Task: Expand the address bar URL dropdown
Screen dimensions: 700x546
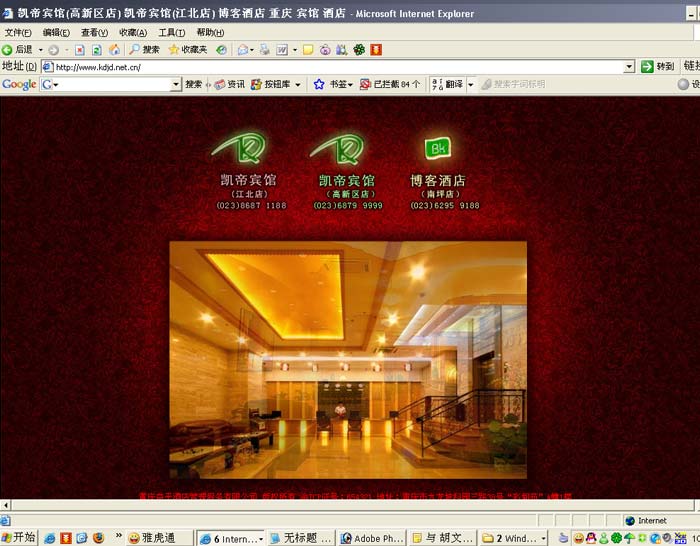Action: (629, 67)
